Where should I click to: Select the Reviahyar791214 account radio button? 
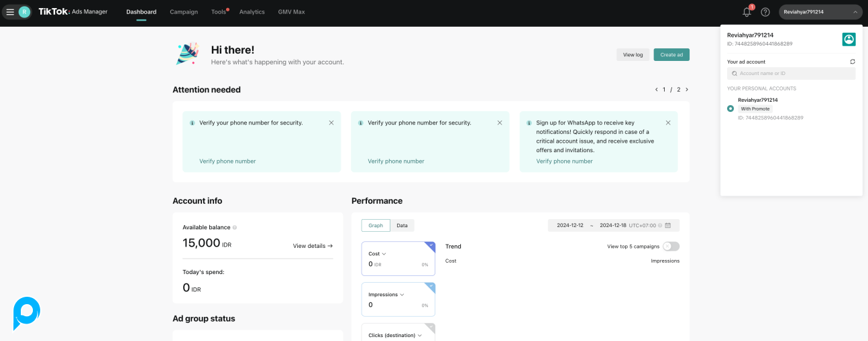click(730, 109)
